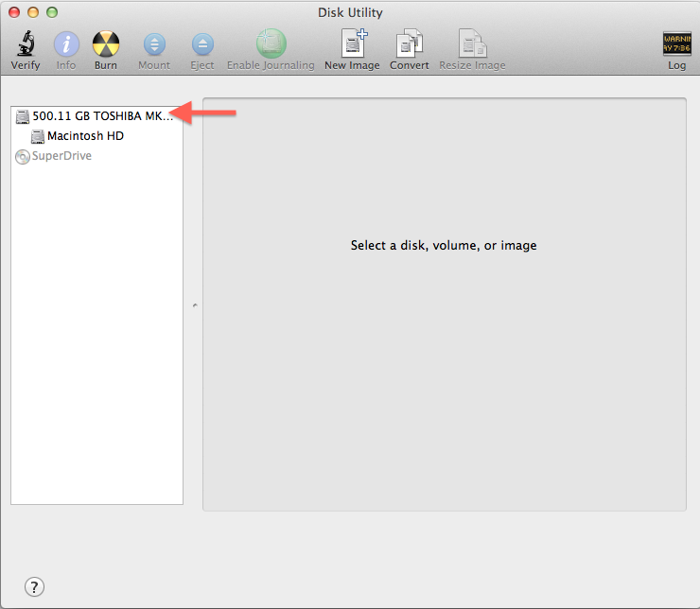Viewport: 700px width, 609px height.
Task: Select SuperDrive in the sidebar
Action: coord(61,156)
